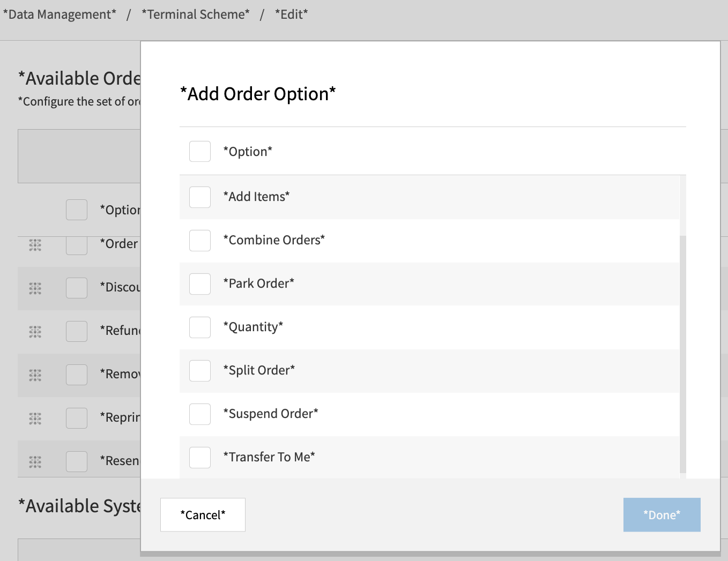
Task: Select the Quantity checkbox
Action: click(x=199, y=327)
